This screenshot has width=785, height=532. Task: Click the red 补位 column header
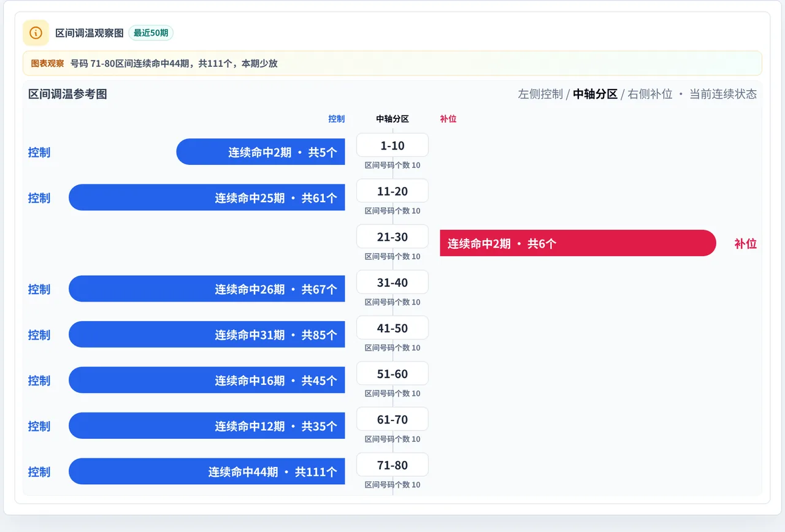pyautogui.click(x=448, y=119)
